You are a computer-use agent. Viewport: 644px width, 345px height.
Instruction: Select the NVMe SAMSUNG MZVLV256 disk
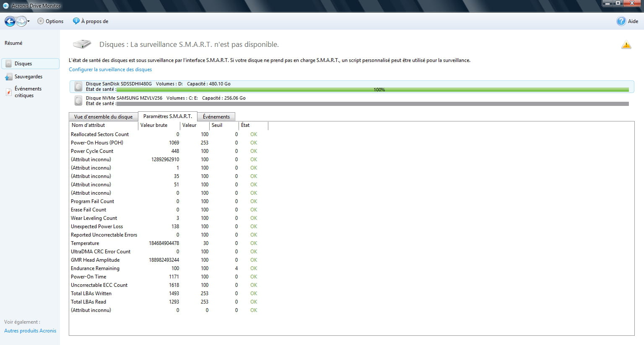tap(124, 98)
